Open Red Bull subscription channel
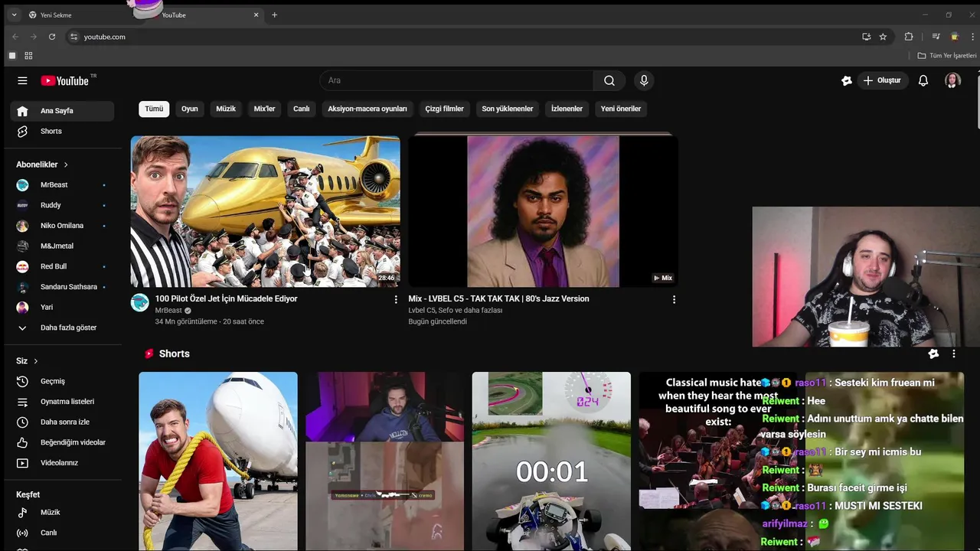Screen dimensions: 980x551 click(x=62, y=266)
